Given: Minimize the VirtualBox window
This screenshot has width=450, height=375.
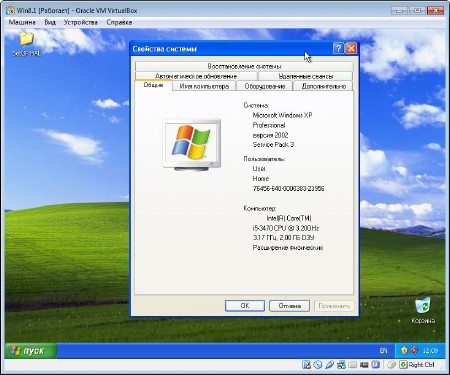Looking at the screenshot, I should 399,10.
